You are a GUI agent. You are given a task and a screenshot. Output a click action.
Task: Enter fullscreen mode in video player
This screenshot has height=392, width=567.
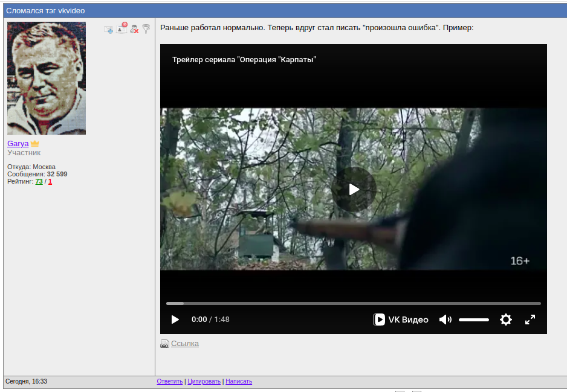tap(530, 320)
